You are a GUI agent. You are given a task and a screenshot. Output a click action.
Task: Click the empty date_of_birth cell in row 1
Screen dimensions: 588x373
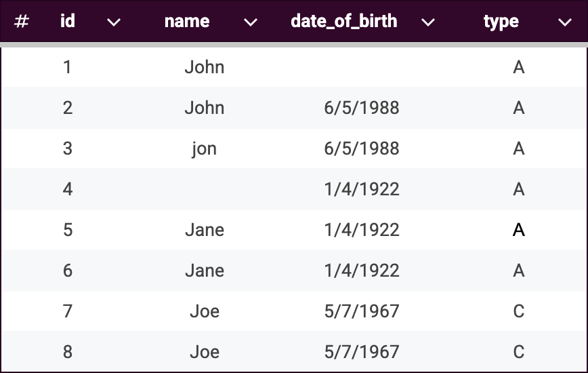coord(361,67)
